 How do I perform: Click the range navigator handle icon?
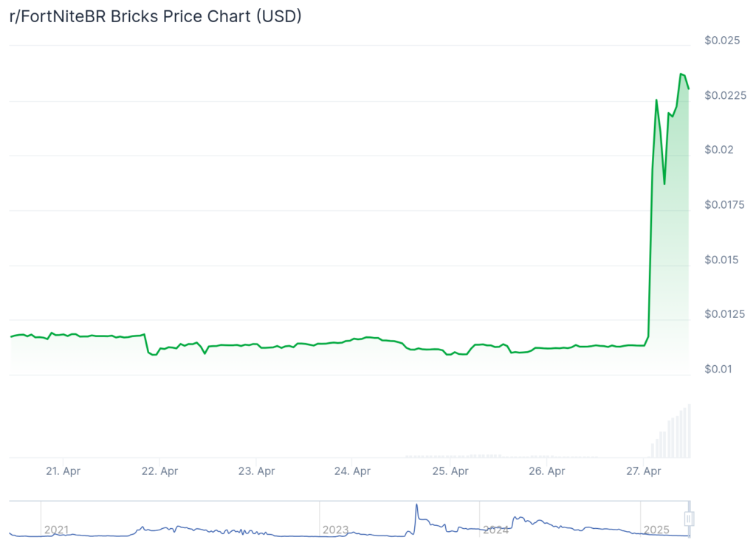click(x=689, y=519)
